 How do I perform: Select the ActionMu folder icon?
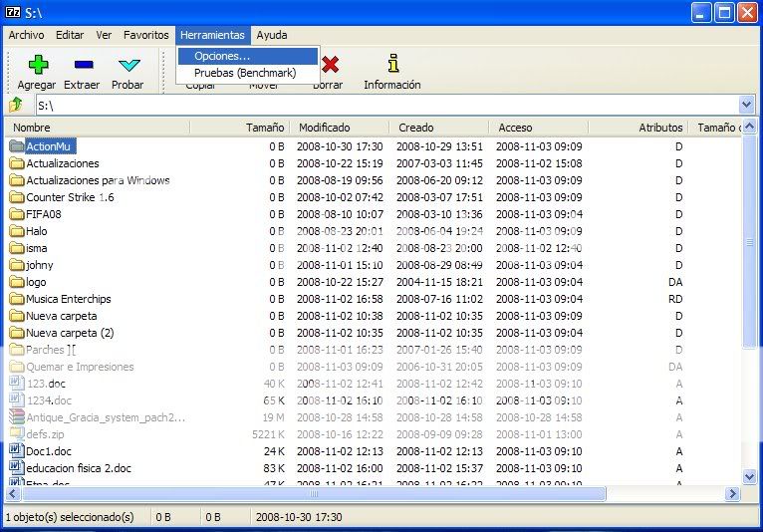17,146
